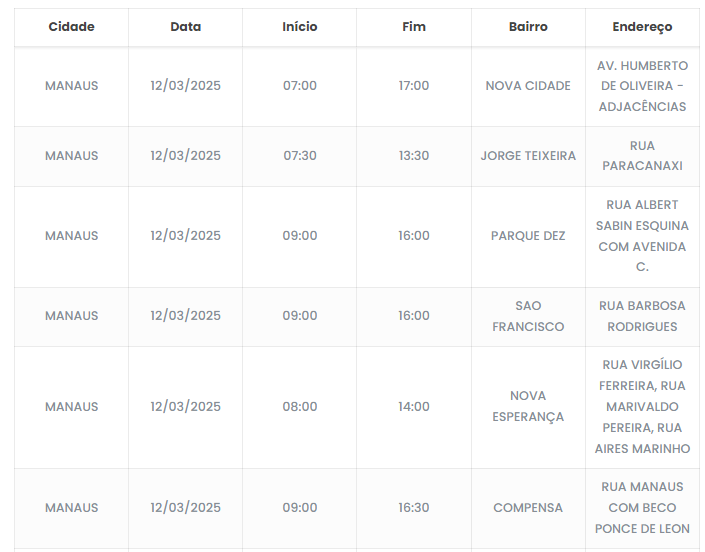705x552 pixels.
Task: Click the Cidade column header
Action: click(71, 27)
